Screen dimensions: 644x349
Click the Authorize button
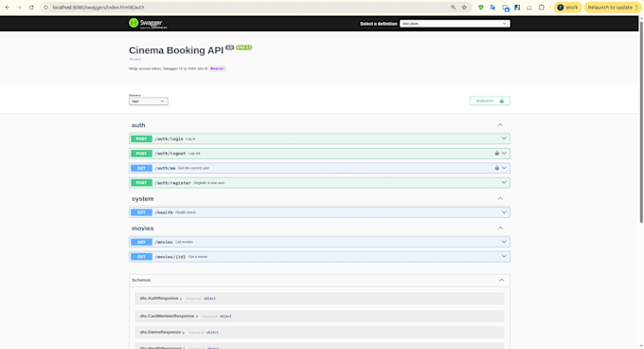(490, 101)
